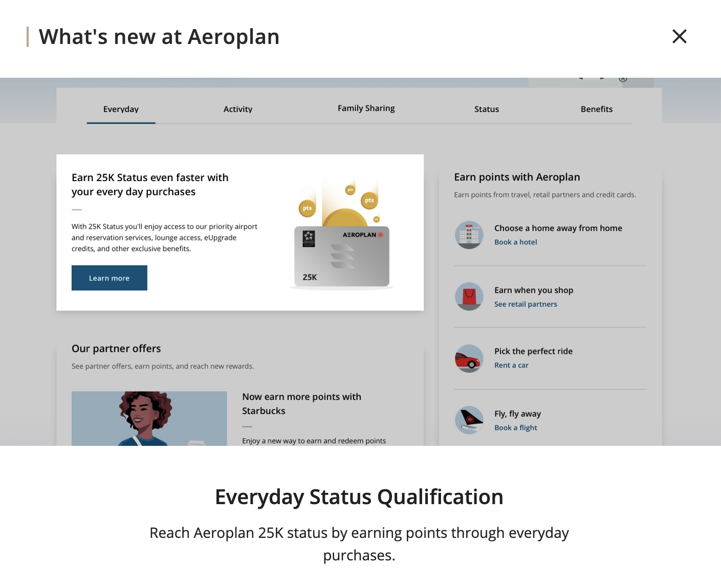Image resolution: width=721 pixels, height=588 pixels.
Task: Click the red shopping bag icon
Action: [469, 297]
